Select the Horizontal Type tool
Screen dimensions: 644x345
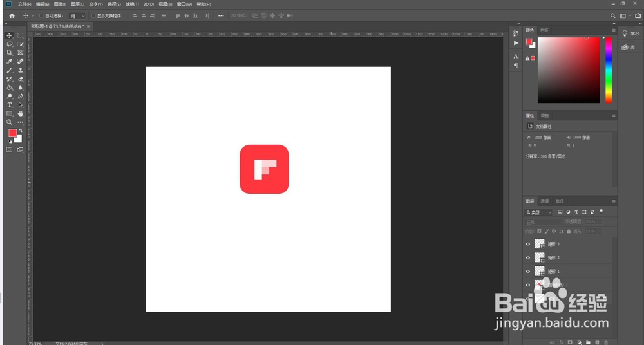coord(9,105)
